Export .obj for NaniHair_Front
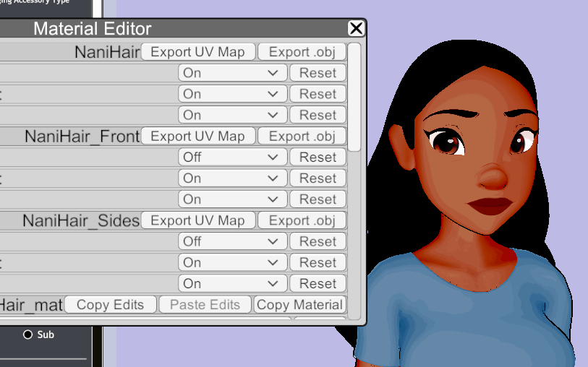Screen dimensions: 588x367 (302, 136)
